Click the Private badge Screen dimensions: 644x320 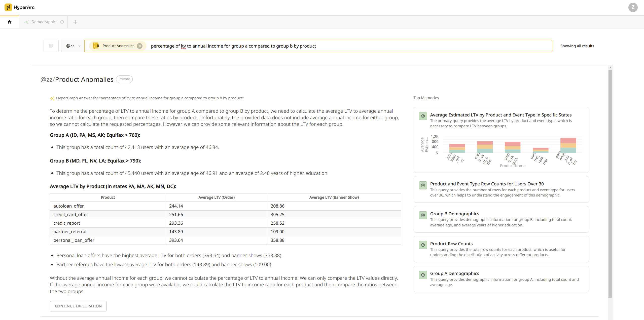124,79
